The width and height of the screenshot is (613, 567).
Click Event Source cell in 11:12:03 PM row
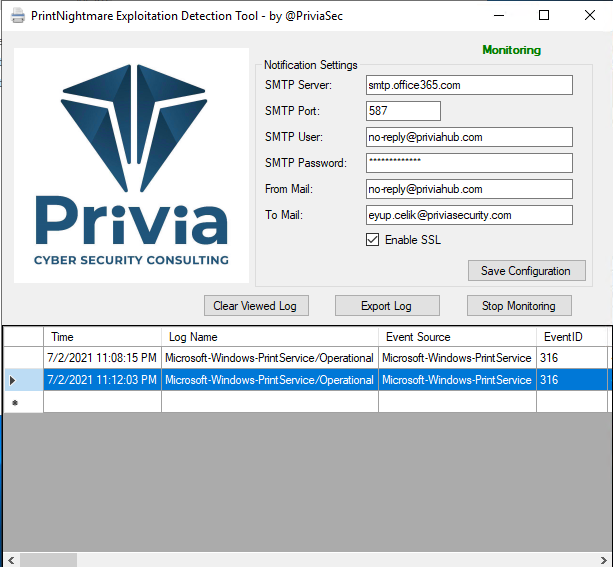(457, 380)
